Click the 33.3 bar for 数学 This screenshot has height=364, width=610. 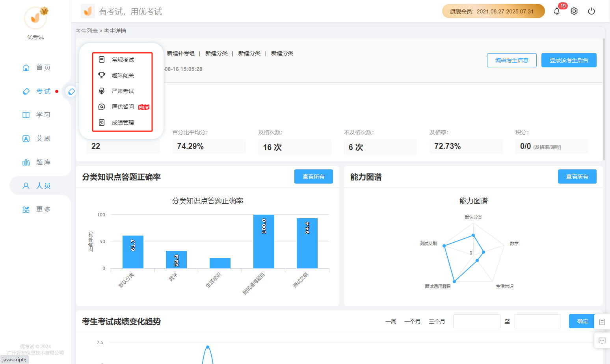[176, 260]
